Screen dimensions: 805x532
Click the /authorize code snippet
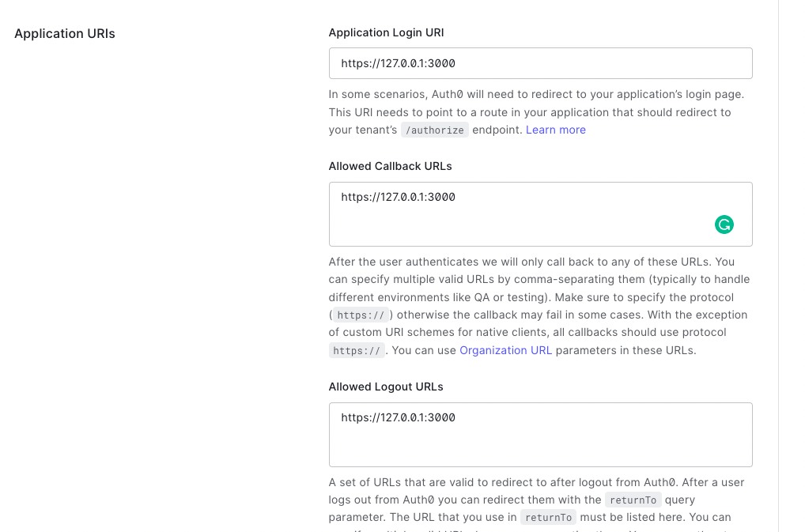(434, 130)
